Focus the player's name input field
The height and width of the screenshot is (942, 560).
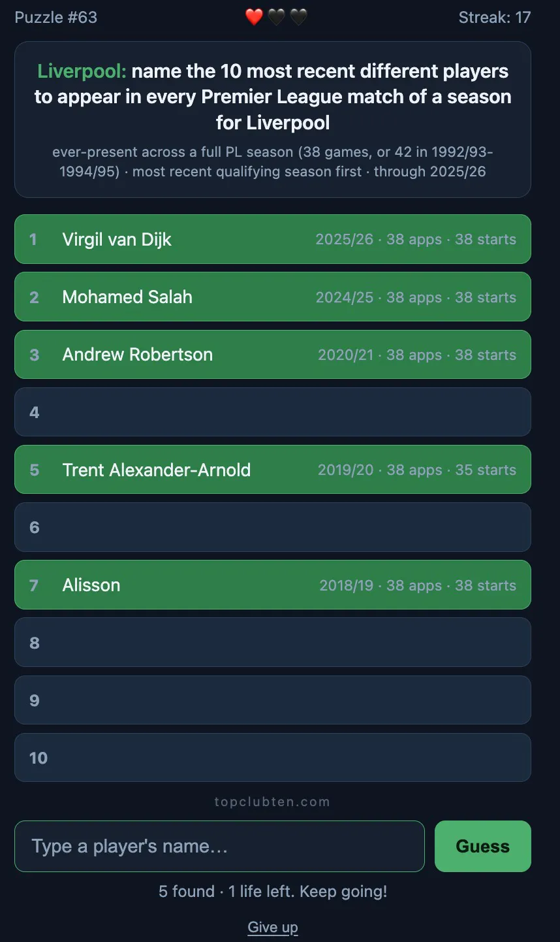pos(219,846)
